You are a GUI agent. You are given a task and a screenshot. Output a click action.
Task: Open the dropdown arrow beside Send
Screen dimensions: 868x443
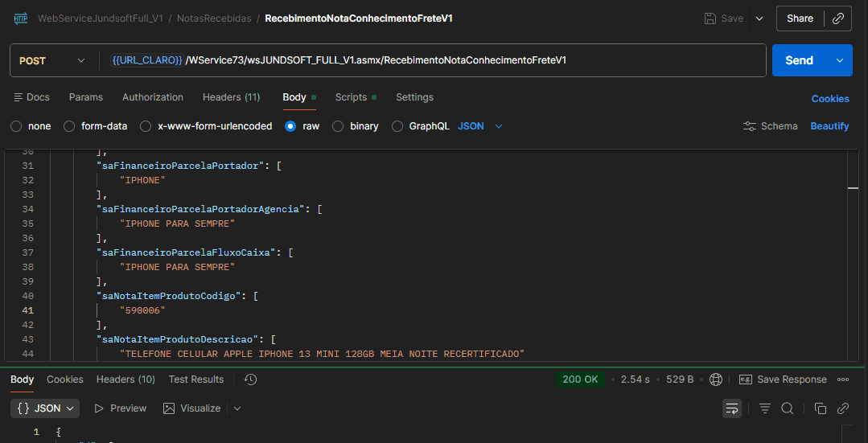pyautogui.click(x=840, y=60)
